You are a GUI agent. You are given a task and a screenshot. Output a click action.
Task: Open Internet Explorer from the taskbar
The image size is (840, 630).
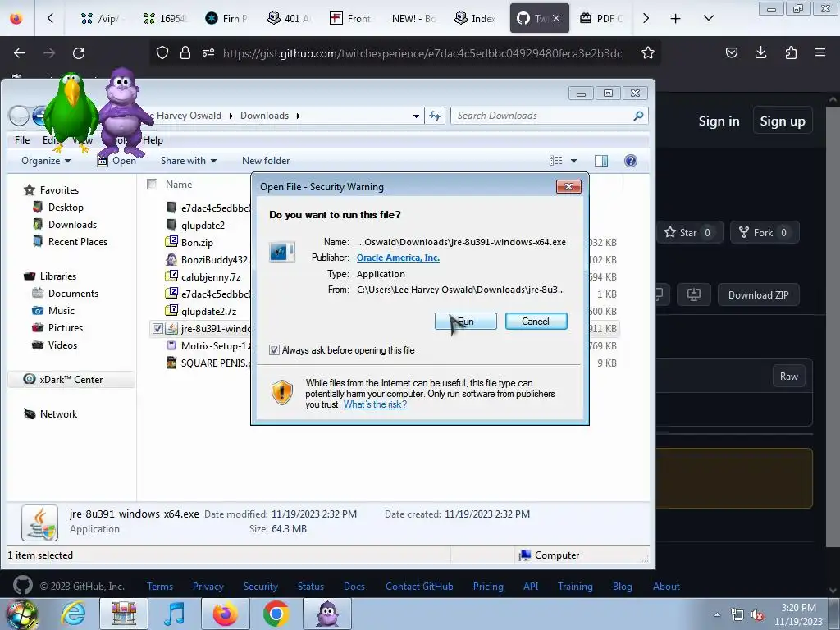click(73, 614)
